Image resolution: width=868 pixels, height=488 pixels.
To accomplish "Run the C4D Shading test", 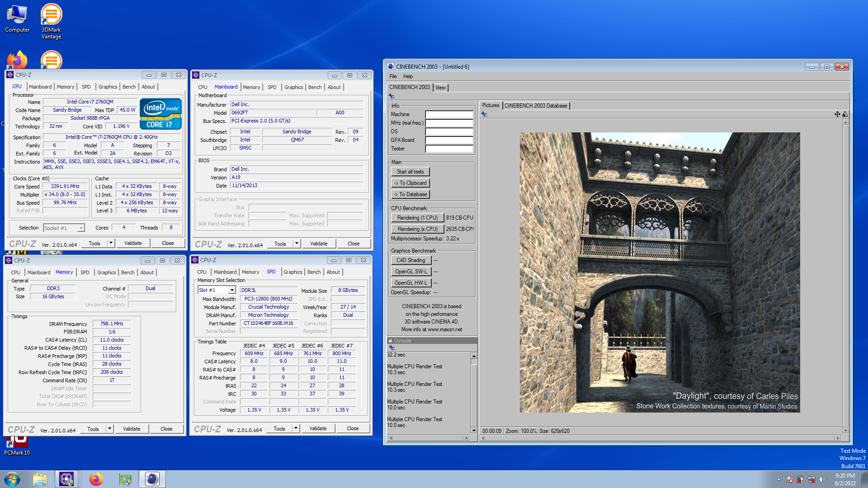I will (411, 260).
